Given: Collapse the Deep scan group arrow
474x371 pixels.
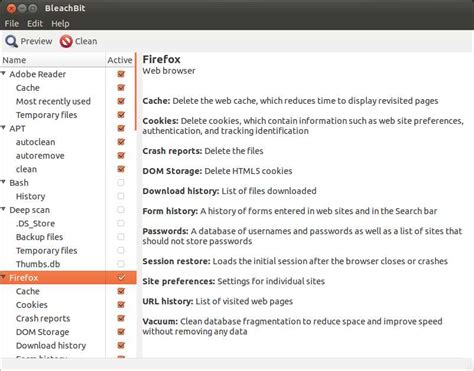Looking at the screenshot, I should [3, 209].
